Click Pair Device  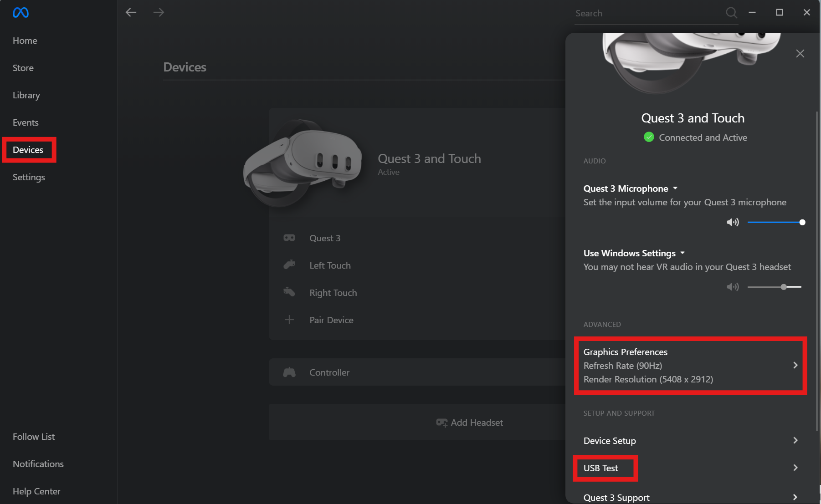point(331,320)
